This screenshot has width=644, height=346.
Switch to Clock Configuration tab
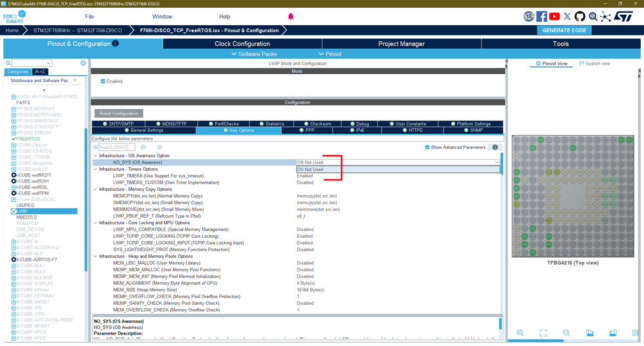[x=242, y=44]
